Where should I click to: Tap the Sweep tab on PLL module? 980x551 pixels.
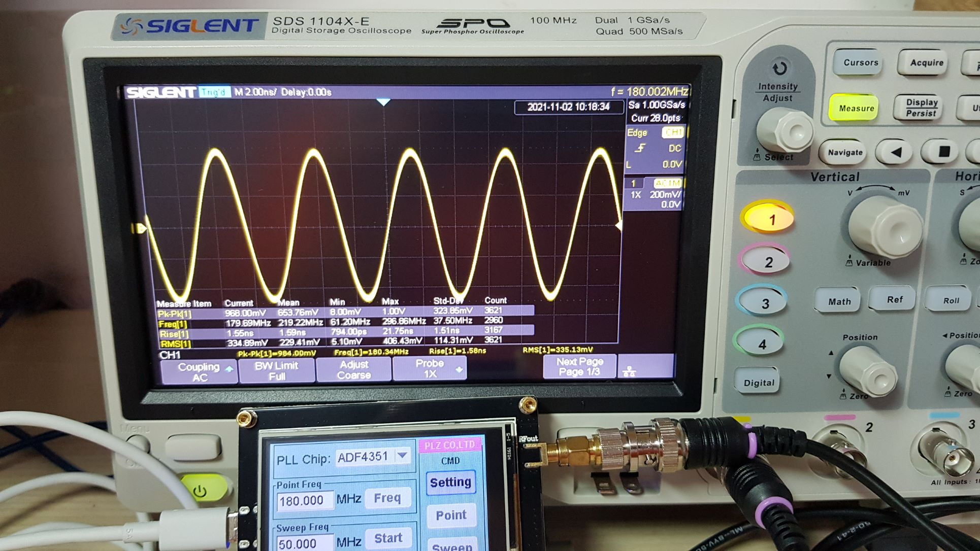pyautogui.click(x=452, y=545)
